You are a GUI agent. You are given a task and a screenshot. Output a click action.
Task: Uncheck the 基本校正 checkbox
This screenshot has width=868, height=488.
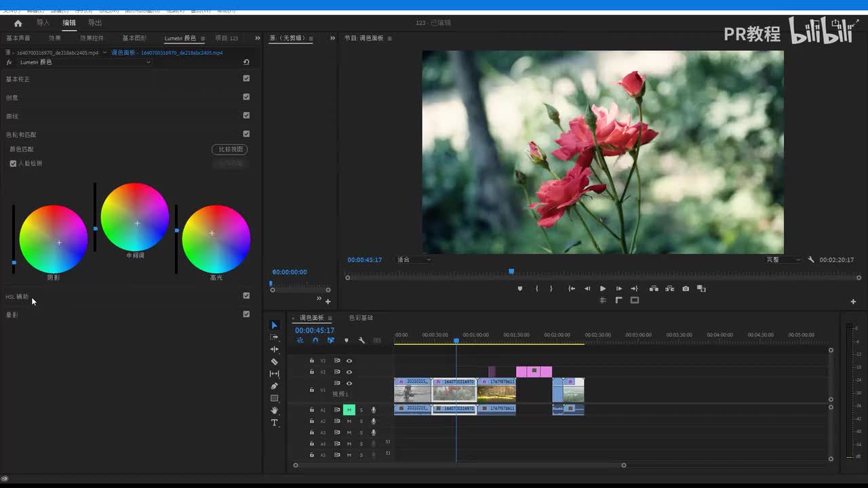pos(246,79)
